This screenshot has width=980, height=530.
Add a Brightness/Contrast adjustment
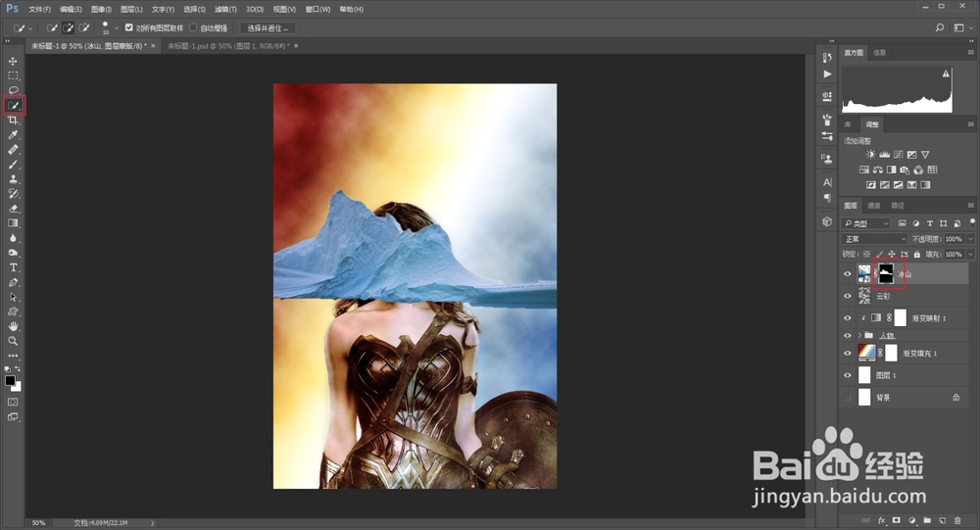(870, 155)
